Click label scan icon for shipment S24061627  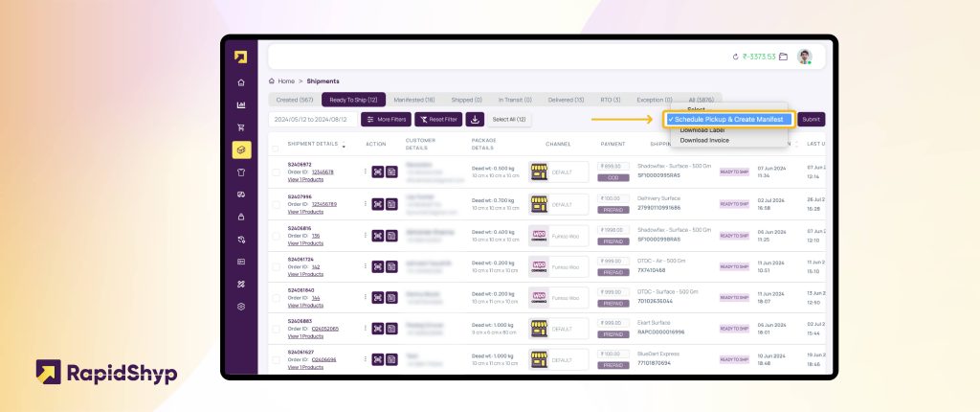click(377, 359)
